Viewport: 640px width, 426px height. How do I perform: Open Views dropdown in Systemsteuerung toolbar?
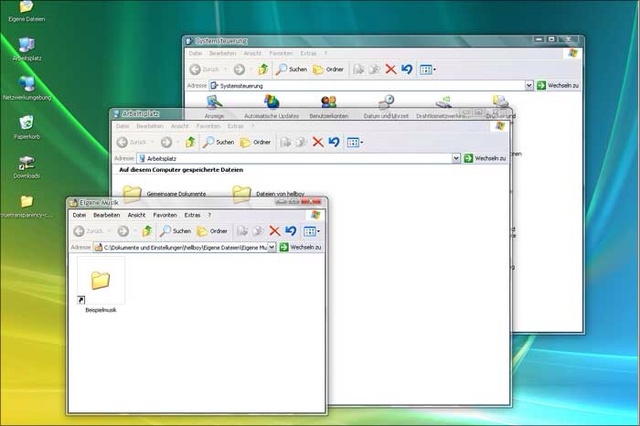pyautogui.click(x=428, y=69)
